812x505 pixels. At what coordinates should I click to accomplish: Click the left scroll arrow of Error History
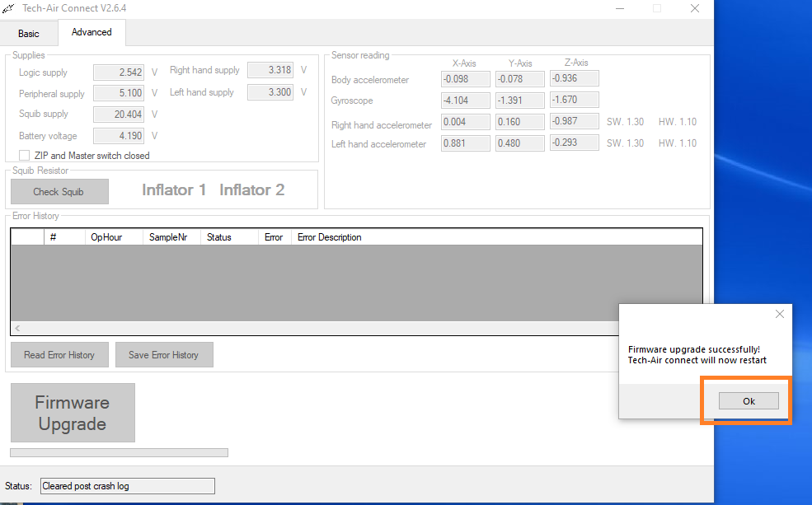(17, 328)
